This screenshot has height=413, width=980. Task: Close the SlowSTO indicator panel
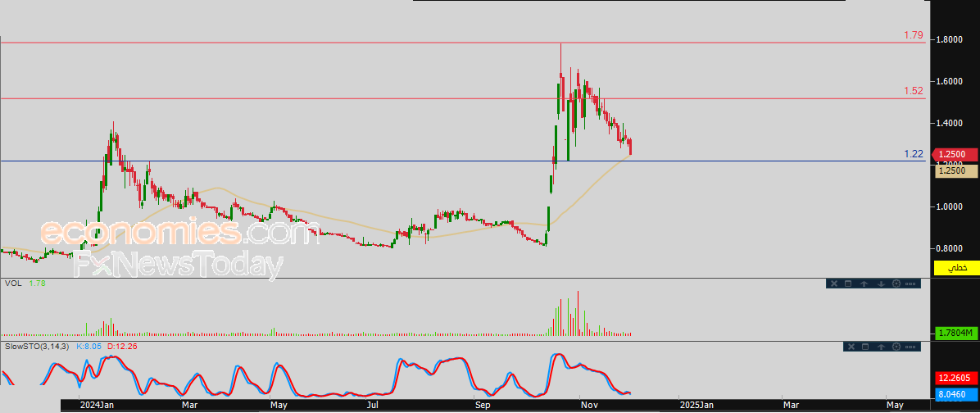[851, 347]
